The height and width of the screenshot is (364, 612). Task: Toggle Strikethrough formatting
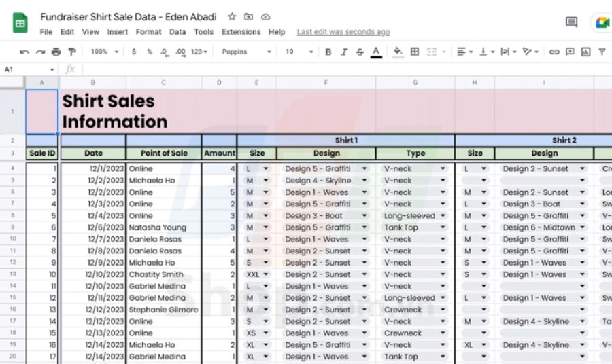[x=360, y=52]
